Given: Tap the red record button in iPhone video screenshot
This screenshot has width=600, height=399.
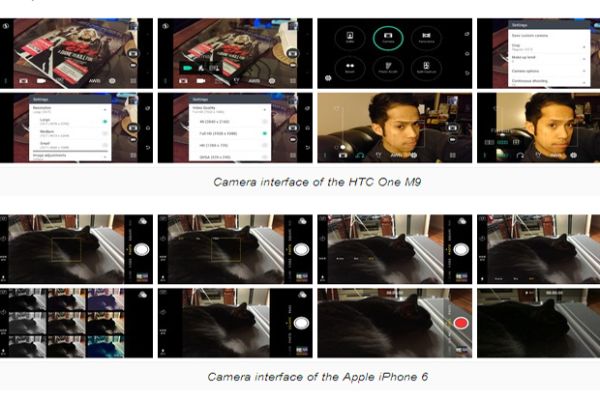Looking at the screenshot, I should (461, 323).
